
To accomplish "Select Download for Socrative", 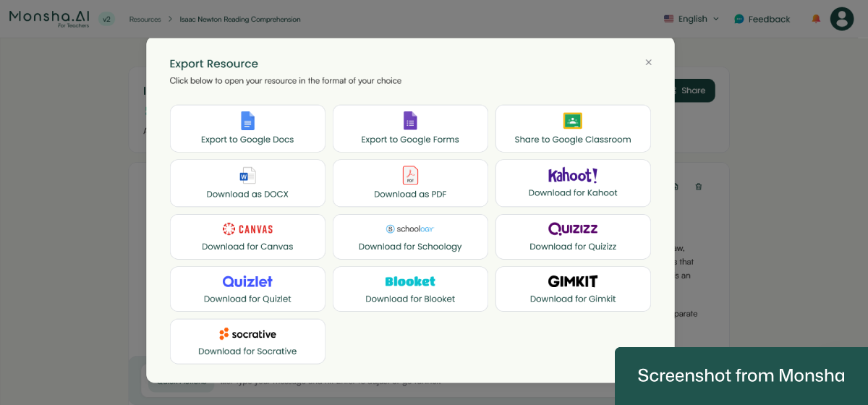I will pyautogui.click(x=247, y=341).
